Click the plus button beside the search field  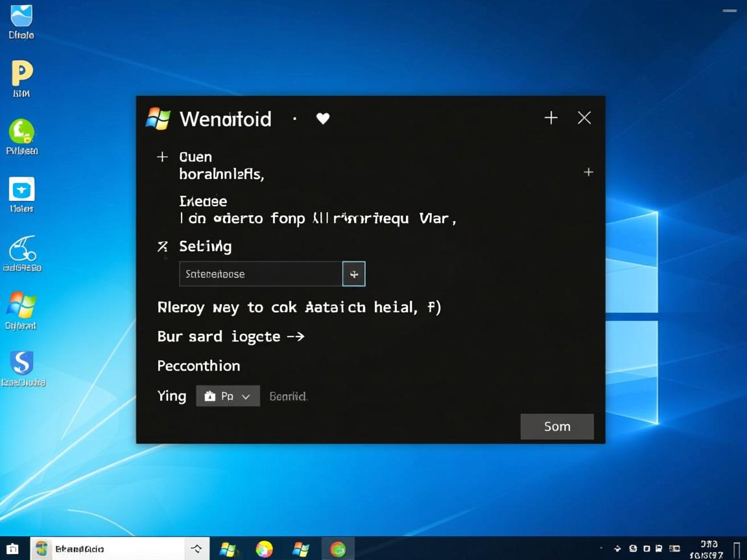(354, 274)
